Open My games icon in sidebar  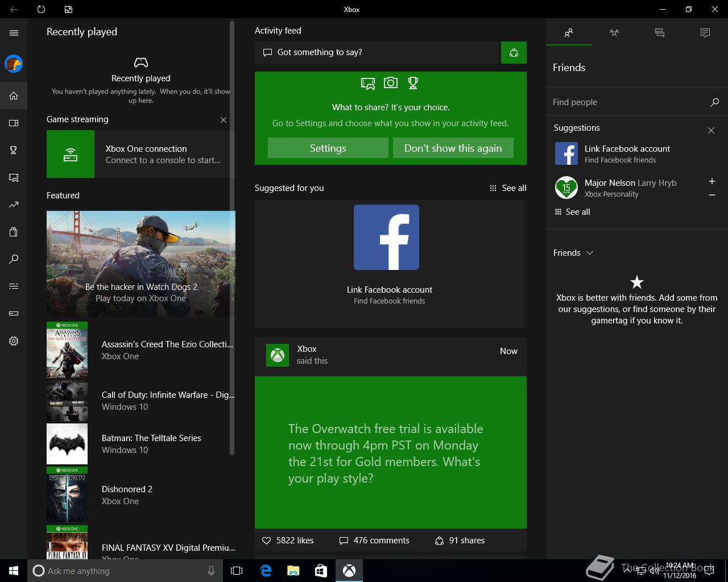[14, 123]
